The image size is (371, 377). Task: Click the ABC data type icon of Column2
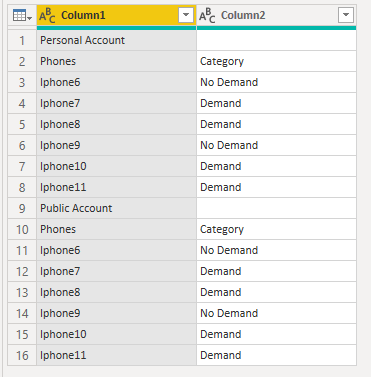point(207,16)
